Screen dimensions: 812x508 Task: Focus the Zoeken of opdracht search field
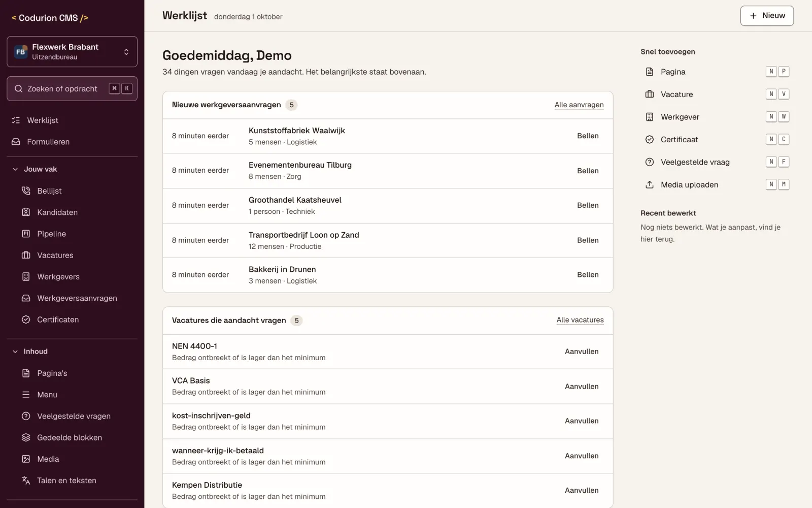point(72,89)
